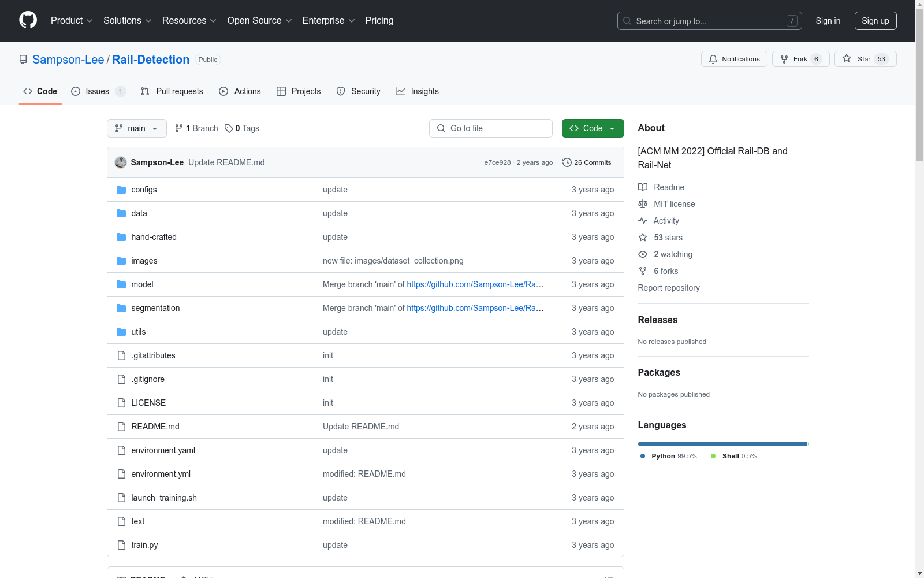
Task: Click Report repository link
Action: 669,288
